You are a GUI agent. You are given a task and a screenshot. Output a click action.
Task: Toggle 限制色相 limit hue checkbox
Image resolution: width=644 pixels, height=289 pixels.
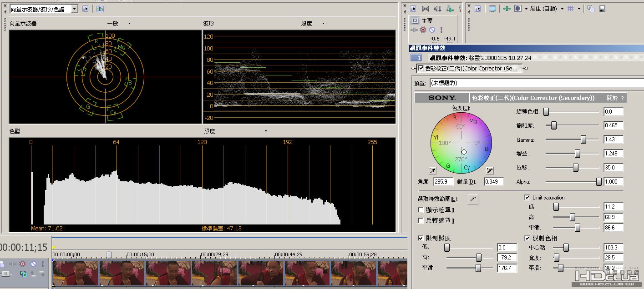[x=527, y=238]
